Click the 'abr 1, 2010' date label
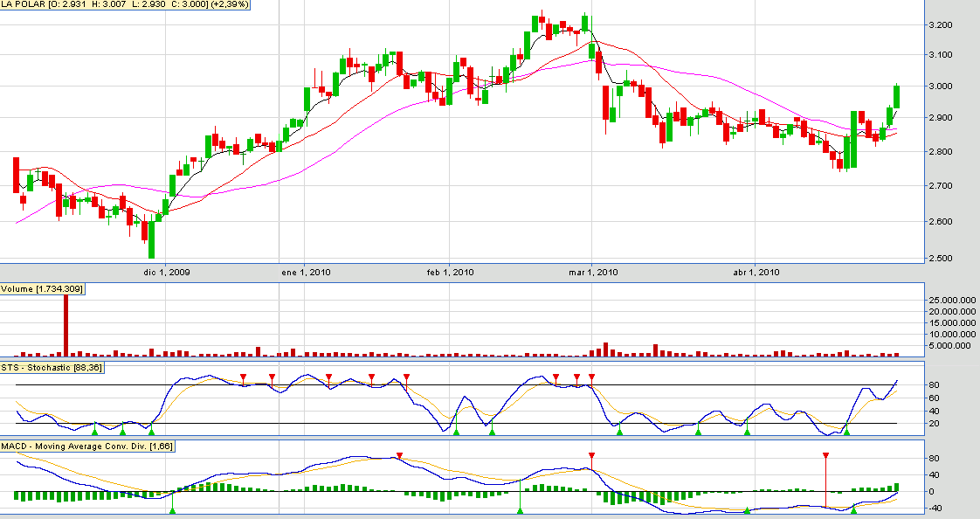Viewport: 980px width, 519px height. point(756,272)
